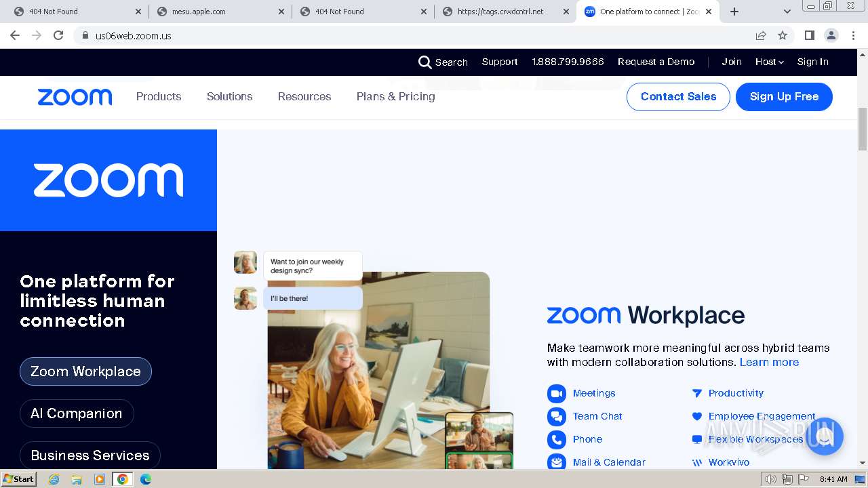Open the floating chat assistant bubble

coord(824,436)
